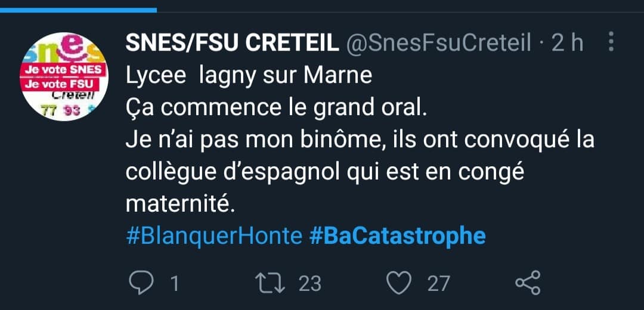Image resolution: width=644 pixels, height=310 pixels.
Task: Go to SNES/FSU CRETEIL display name profile
Action: [233, 44]
